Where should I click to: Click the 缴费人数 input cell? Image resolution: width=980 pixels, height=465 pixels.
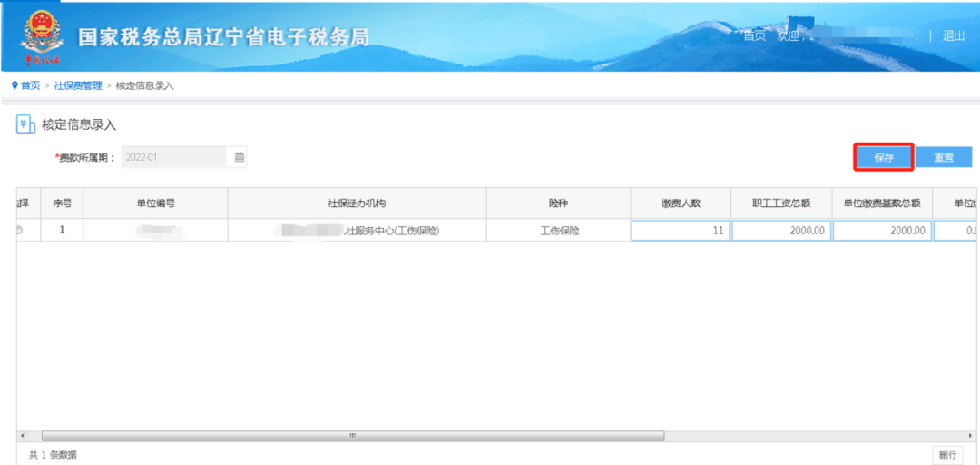click(680, 231)
